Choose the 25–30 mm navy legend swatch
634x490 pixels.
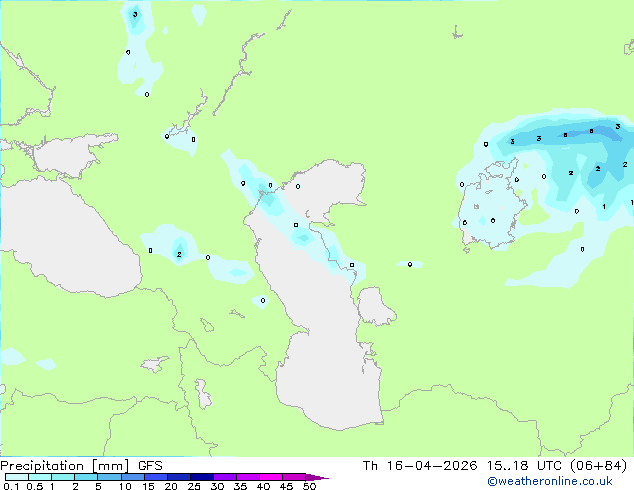(201, 477)
